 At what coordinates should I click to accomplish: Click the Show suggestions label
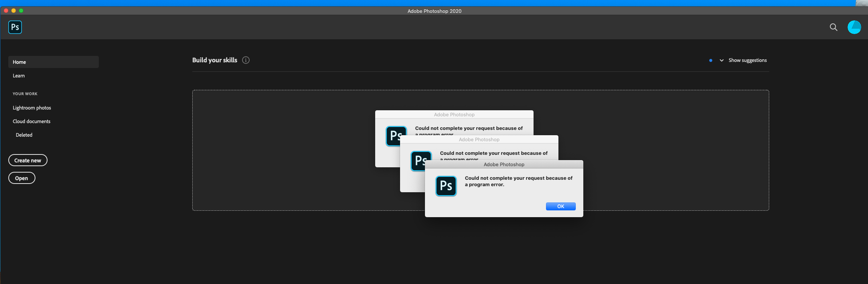(747, 60)
